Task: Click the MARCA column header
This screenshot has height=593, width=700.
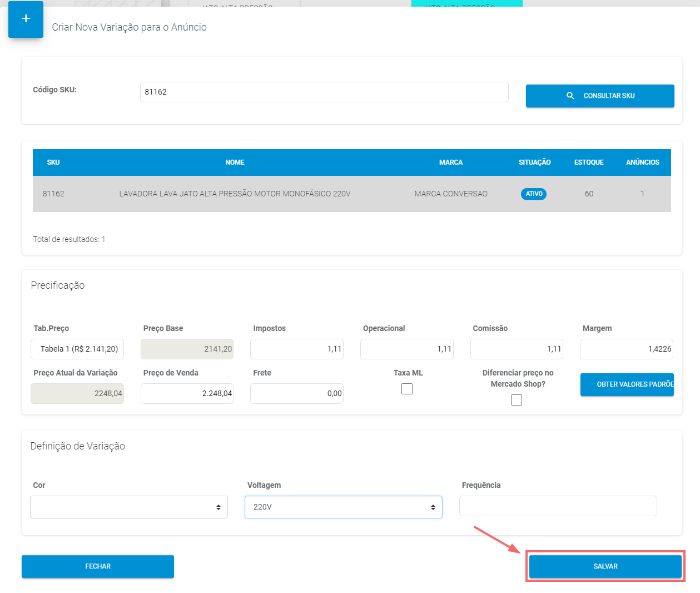Action: 451,162
